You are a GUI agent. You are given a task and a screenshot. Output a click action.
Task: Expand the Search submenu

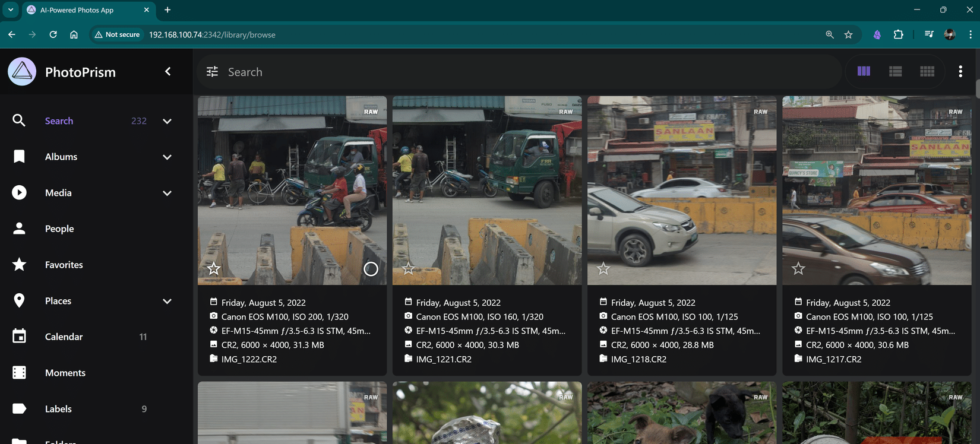tap(167, 121)
